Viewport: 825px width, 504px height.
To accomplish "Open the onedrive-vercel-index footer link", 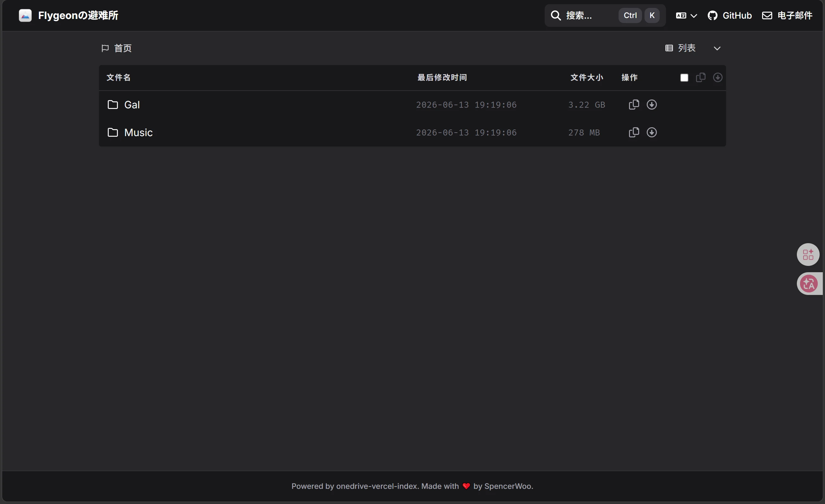I will pyautogui.click(x=377, y=486).
